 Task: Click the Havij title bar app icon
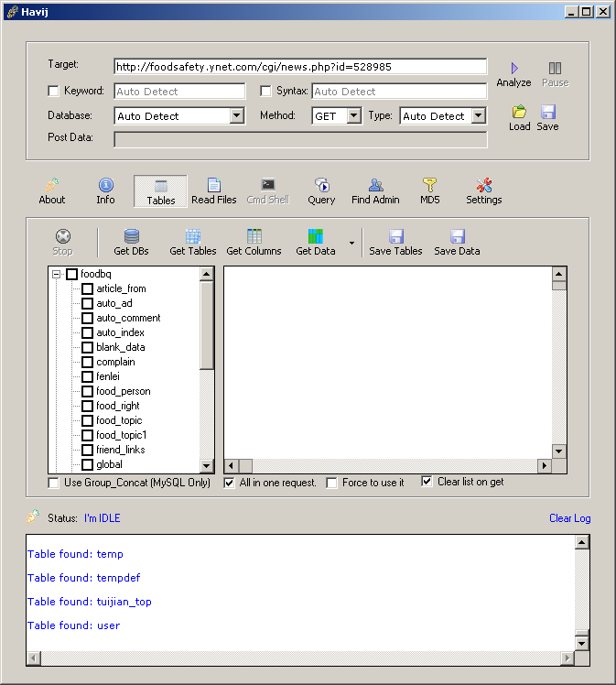13,12
